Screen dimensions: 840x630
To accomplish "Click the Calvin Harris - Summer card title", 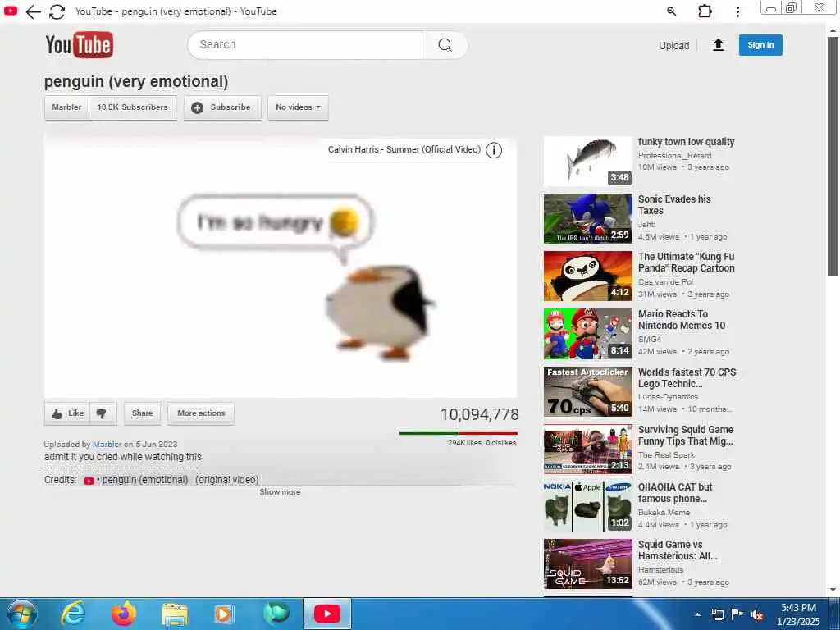I will [x=404, y=149].
